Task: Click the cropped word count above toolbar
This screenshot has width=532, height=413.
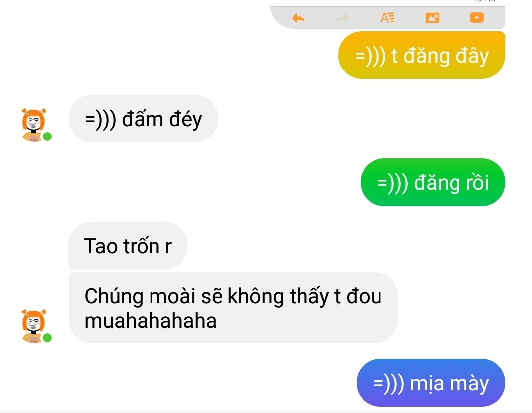Action: pyautogui.click(x=484, y=1)
